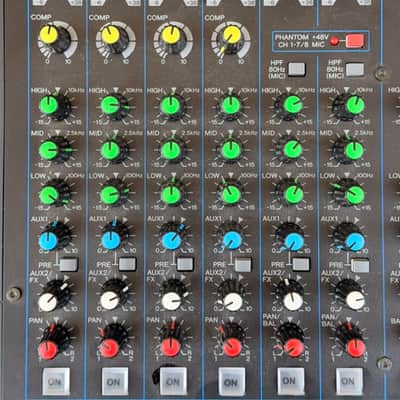Adjust green HIGH knob on second channel strip
400x400 pixels.
point(110,106)
